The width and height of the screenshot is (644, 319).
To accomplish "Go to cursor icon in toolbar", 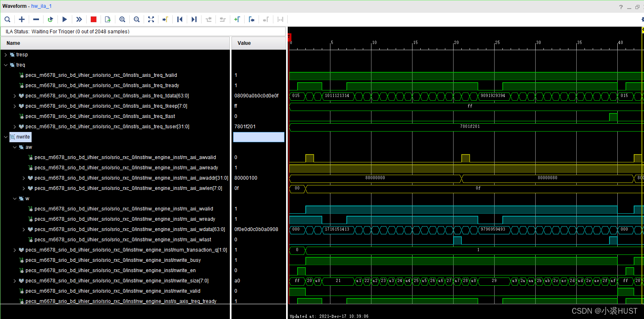I will [x=165, y=19].
